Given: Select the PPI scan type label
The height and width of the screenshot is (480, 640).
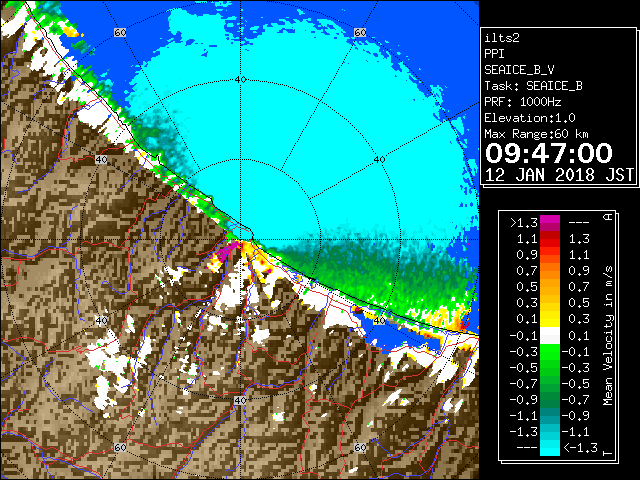Looking at the screenshot, I should pos(494,54).
